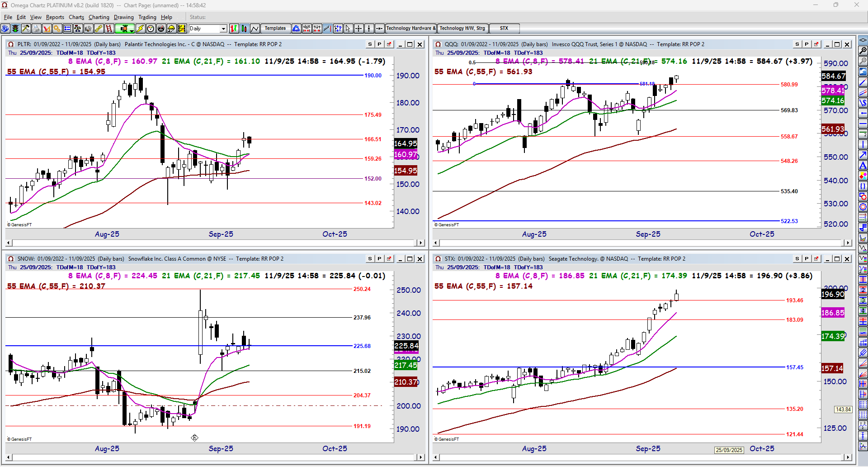Open the Reports menu
The width and height of the screenshot is (868, 467).
tap(55, 17)
